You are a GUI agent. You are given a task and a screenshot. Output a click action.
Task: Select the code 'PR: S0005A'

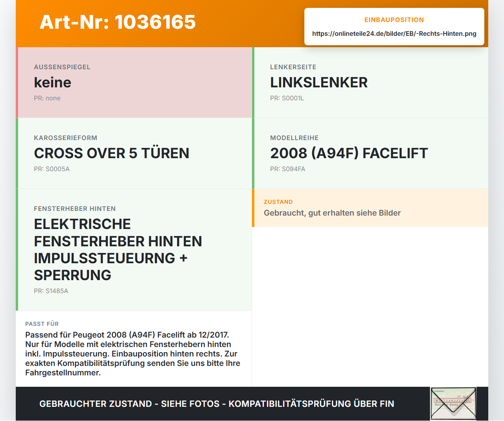52,169
